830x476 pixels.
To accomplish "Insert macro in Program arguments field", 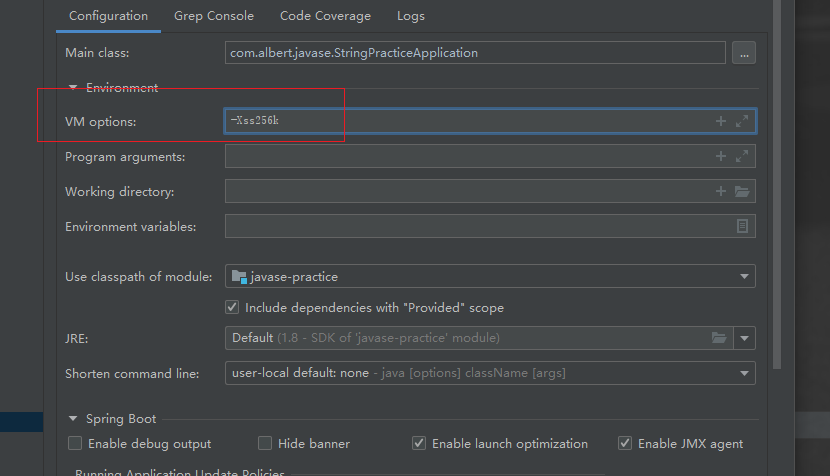I will click(x=720, y=156).
